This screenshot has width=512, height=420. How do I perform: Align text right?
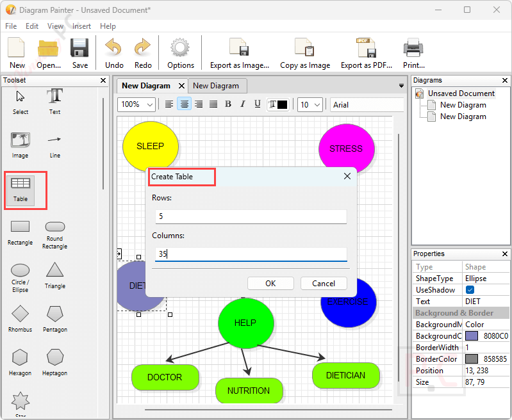click(199, 104)
